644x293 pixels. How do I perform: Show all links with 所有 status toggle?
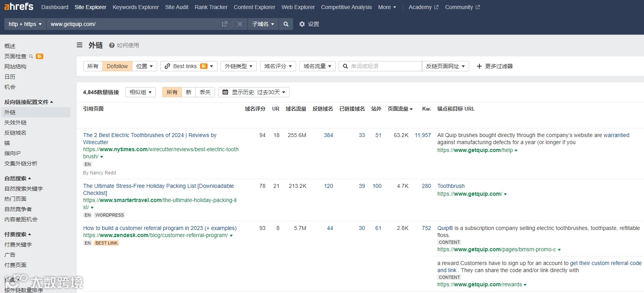click(172, 92)
